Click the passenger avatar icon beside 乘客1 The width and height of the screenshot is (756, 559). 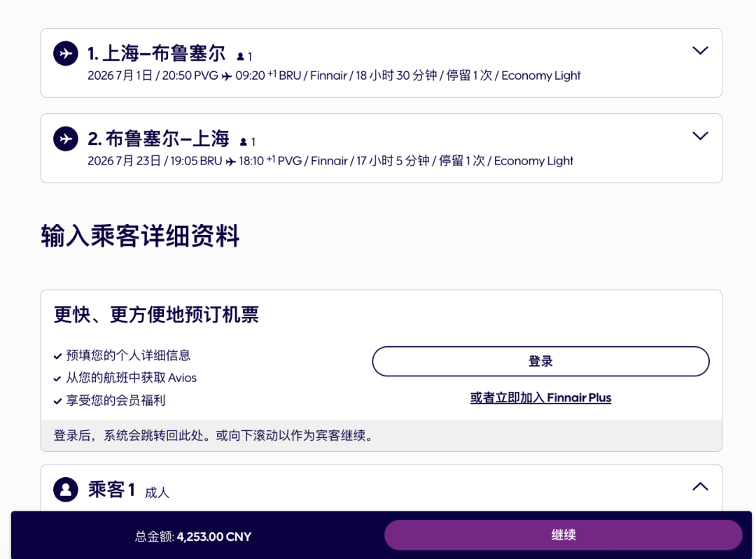65,489
